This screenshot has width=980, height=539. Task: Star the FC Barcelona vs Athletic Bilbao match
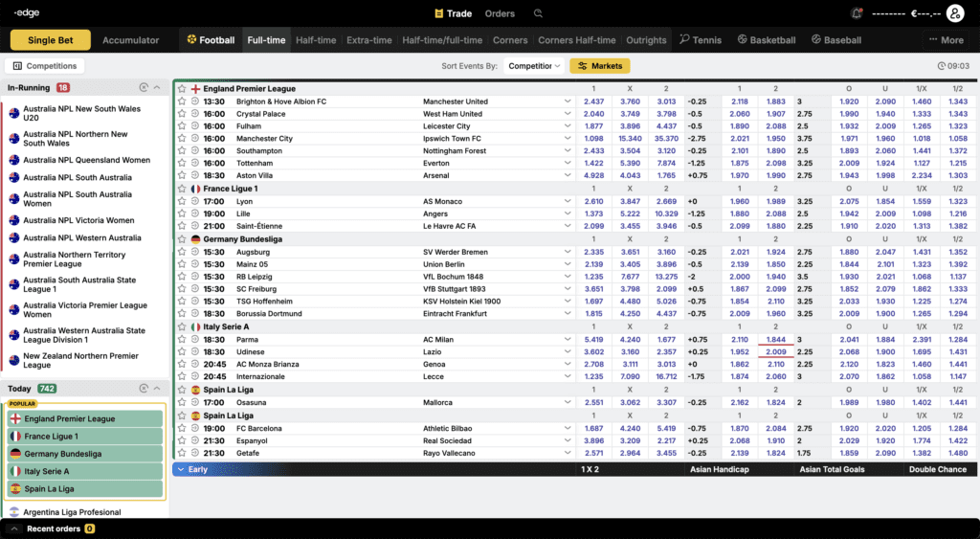(182, 428)
